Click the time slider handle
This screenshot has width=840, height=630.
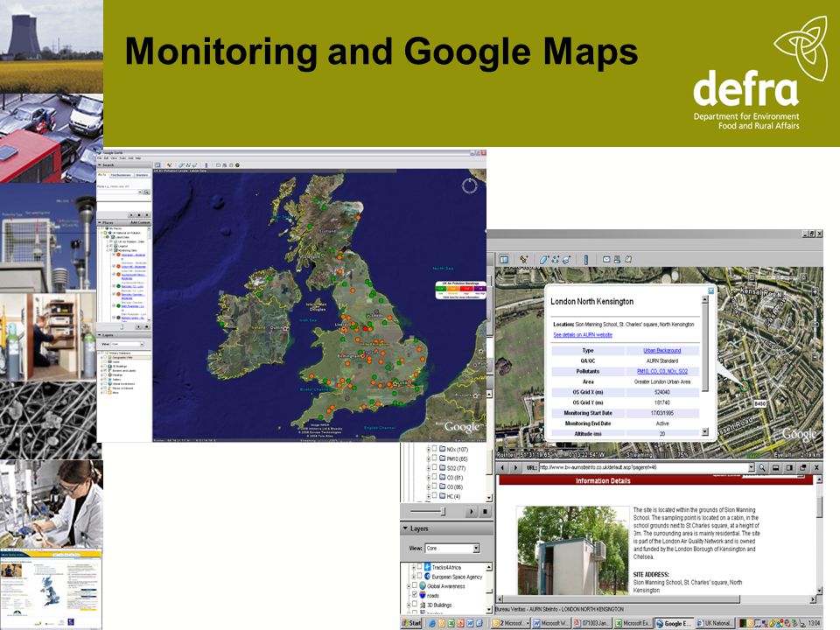tap(443, 512)
